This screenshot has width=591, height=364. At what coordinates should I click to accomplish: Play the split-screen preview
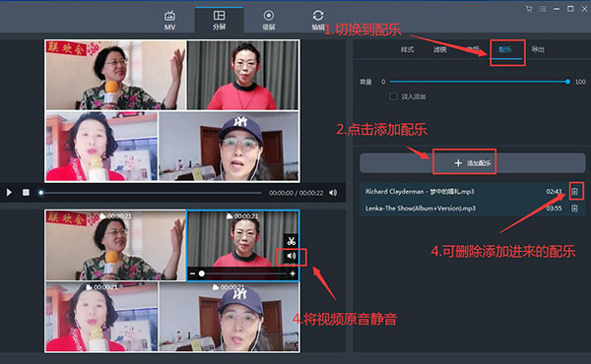(9, 193)
